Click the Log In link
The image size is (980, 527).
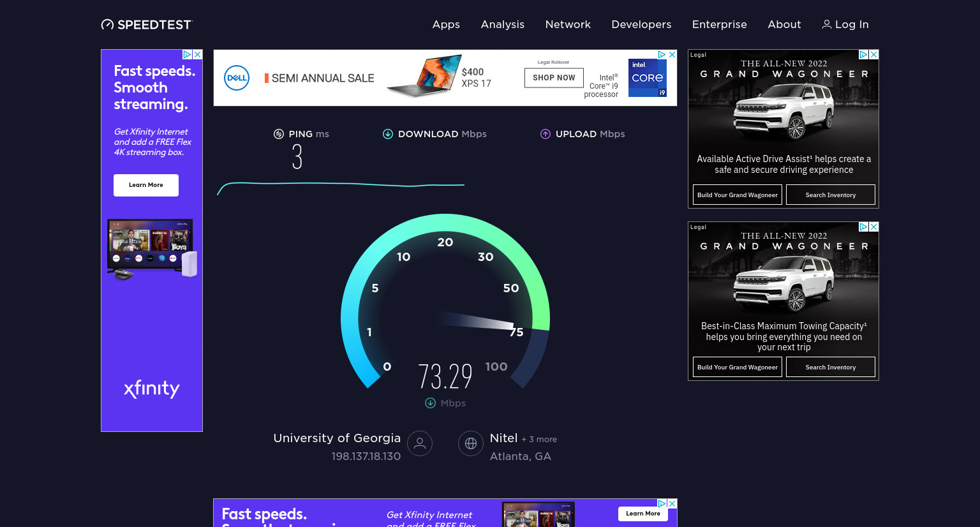(845, 24)
